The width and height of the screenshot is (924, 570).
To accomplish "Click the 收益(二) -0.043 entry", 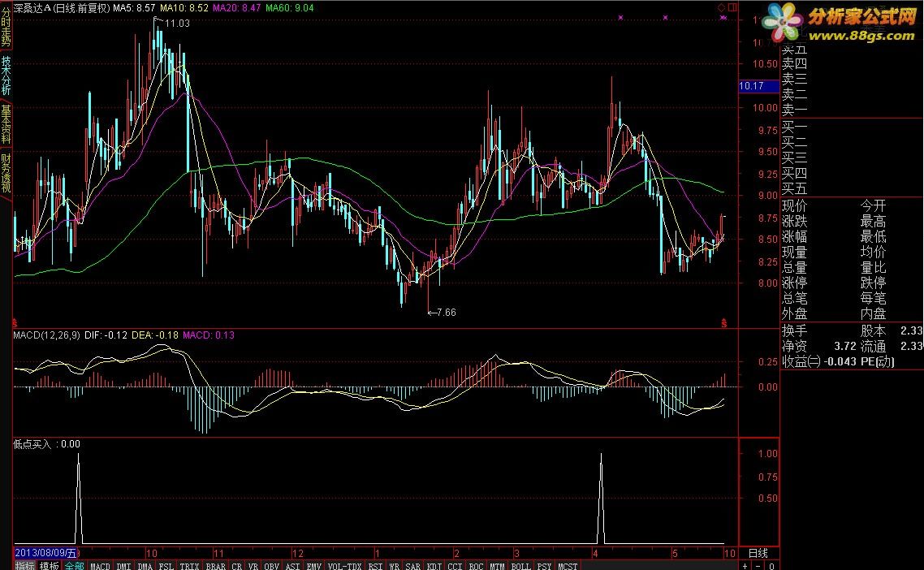I will (x=818, y=361).
